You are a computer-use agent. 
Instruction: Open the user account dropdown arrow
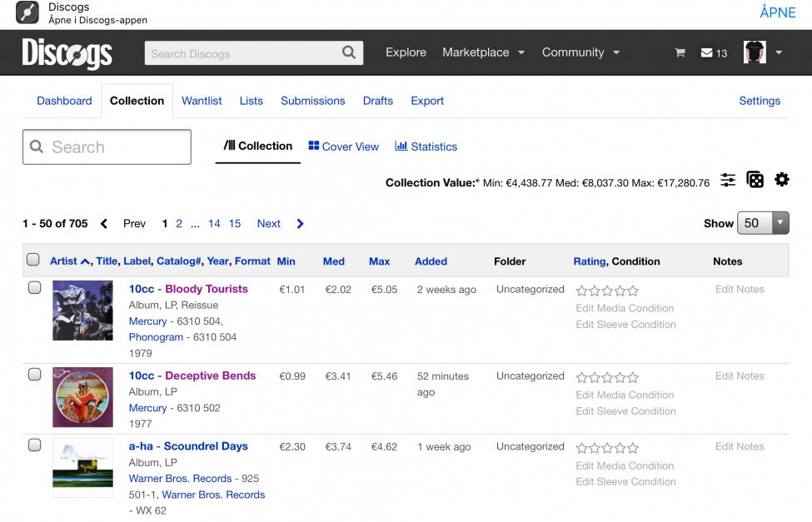[779, 52]
